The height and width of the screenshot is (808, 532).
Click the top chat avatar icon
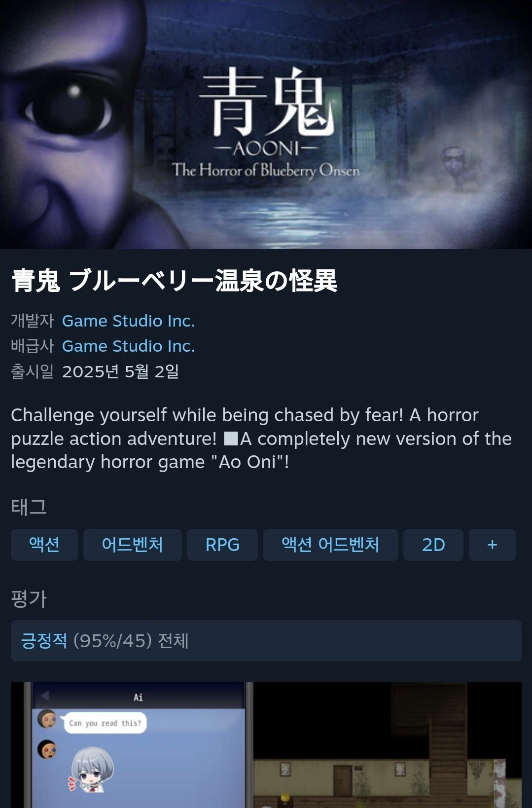[x=47, y=719]
